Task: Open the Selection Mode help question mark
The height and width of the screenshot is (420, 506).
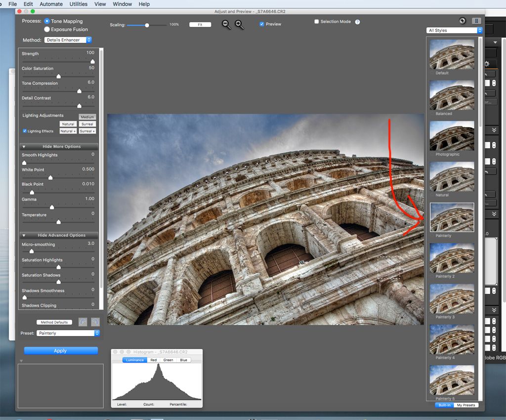Action: point(357,22)
